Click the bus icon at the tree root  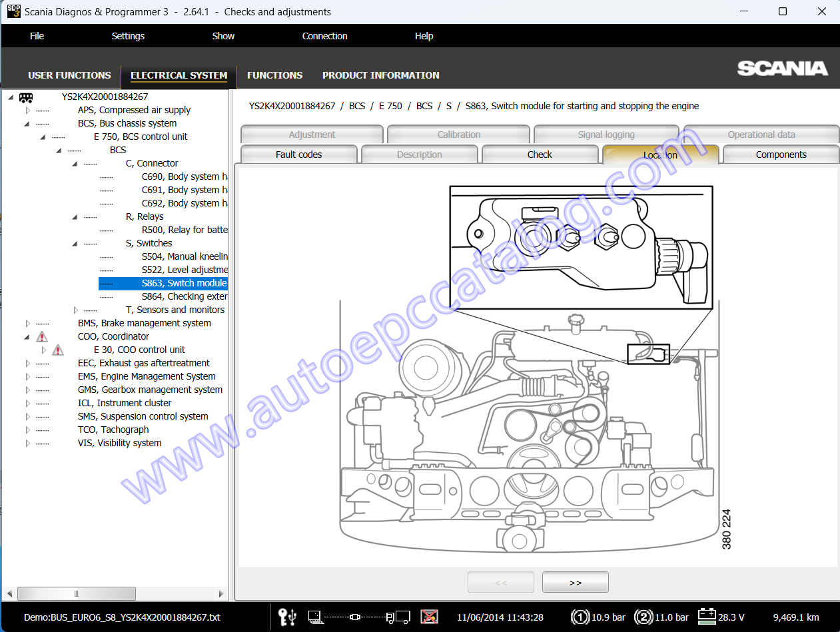(x=25, y=97)
